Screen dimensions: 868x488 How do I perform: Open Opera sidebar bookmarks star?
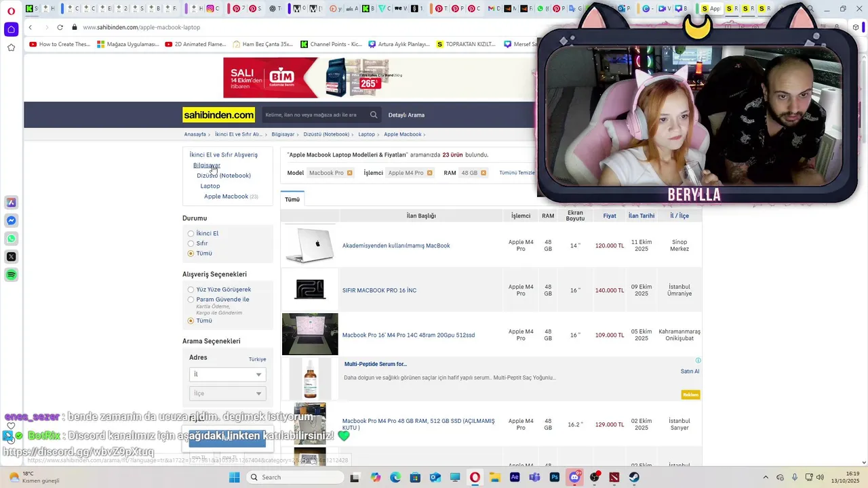point(11,47)
